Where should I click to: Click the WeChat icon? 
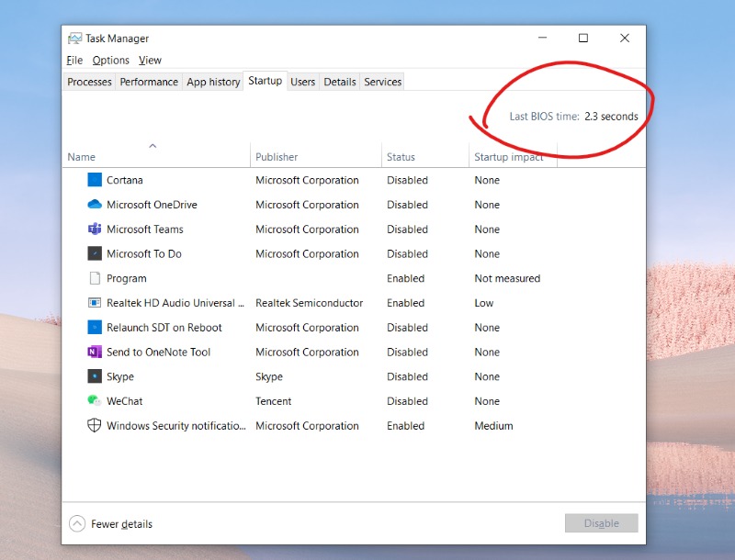click(x=95, y=401)
